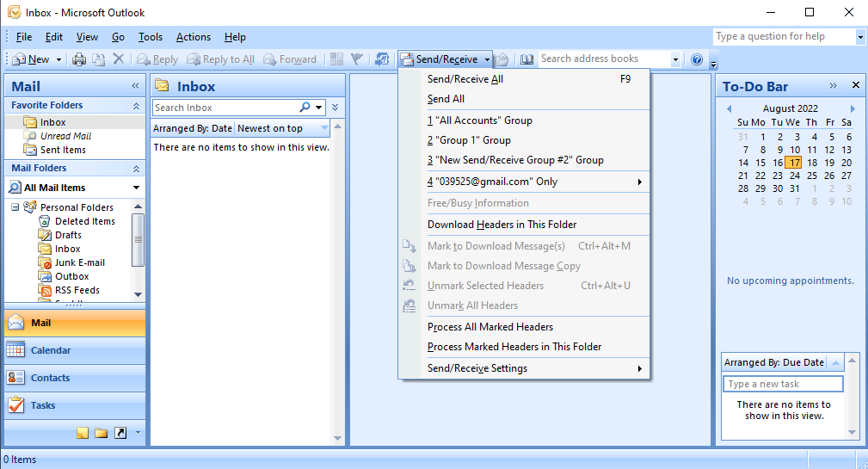The width and height of the screenshot is (868, 469).
Task: Click the Folder List icon in navigation pane
Action: 102,433
